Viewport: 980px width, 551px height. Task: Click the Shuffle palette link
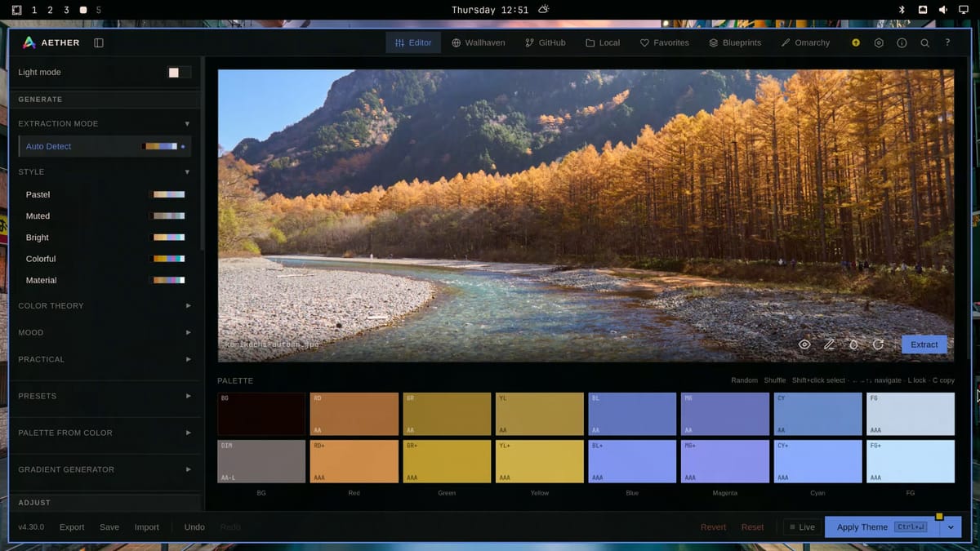click(775, 380)
